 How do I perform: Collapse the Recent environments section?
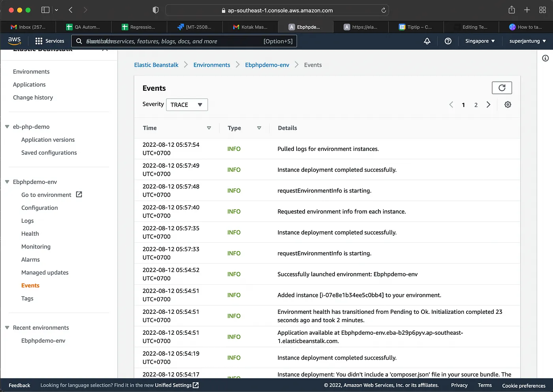coord(7,328)
